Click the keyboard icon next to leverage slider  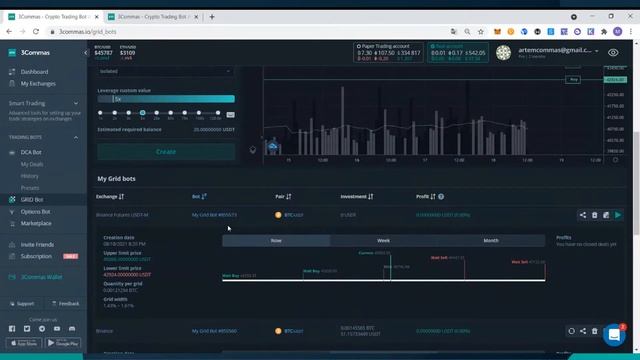tap(231, 115)
